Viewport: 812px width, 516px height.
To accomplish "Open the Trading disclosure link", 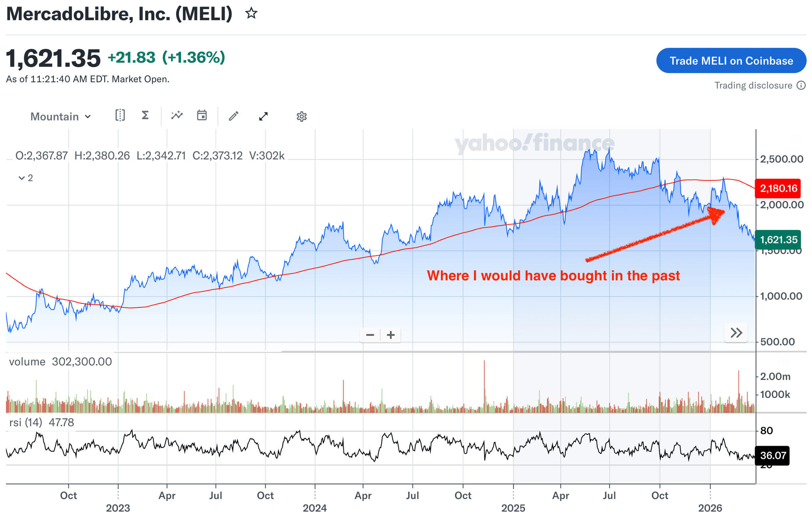I will click(753, 85).
